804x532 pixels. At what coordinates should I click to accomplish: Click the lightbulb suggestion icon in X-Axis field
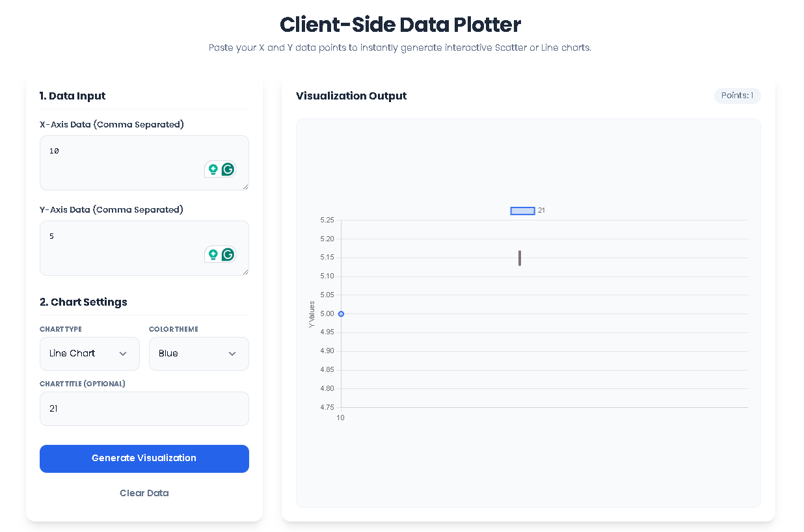pos(213,168)
